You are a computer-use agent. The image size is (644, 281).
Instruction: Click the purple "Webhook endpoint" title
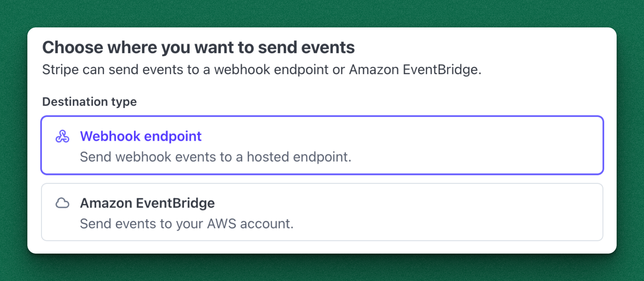(x=140, y=136)
